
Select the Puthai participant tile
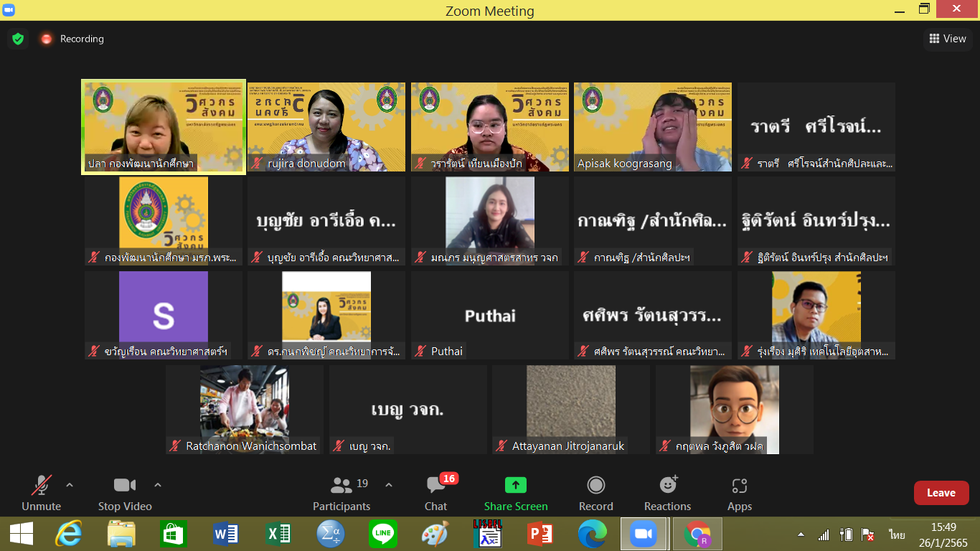[490, 315]
